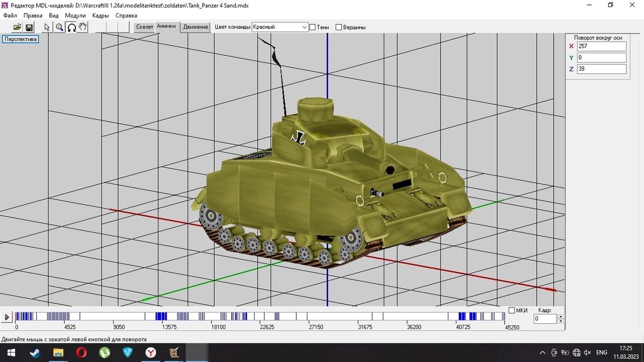644x362 pixels.
Task: Check battery status in the system tray
Action: click(x=565, y=352)
